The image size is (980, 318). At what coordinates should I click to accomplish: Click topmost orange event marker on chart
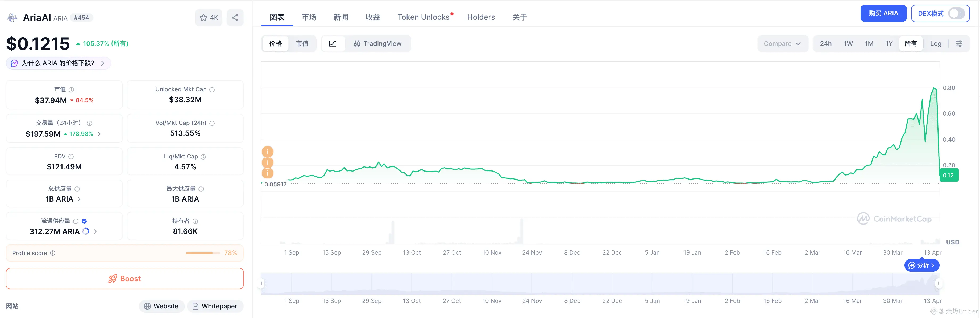(267, 152)
